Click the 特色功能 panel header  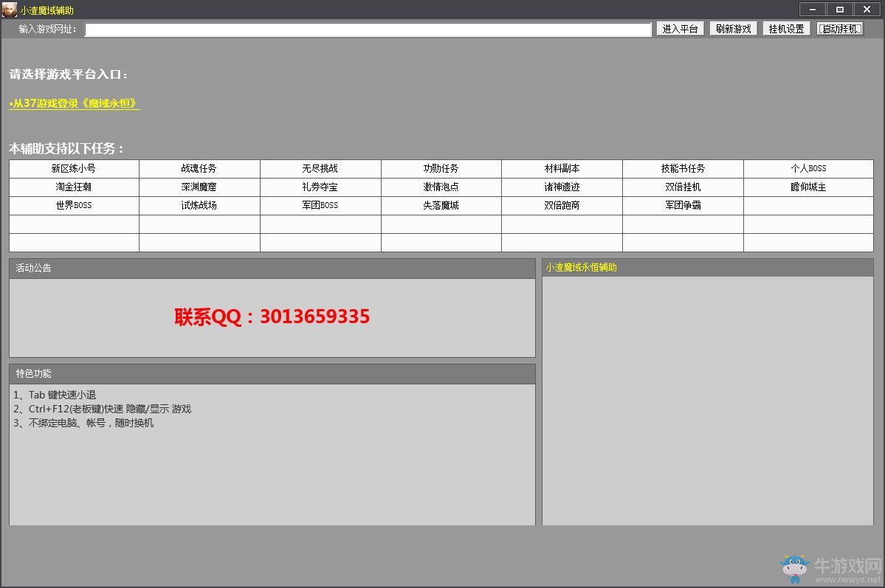coord(272,373)
